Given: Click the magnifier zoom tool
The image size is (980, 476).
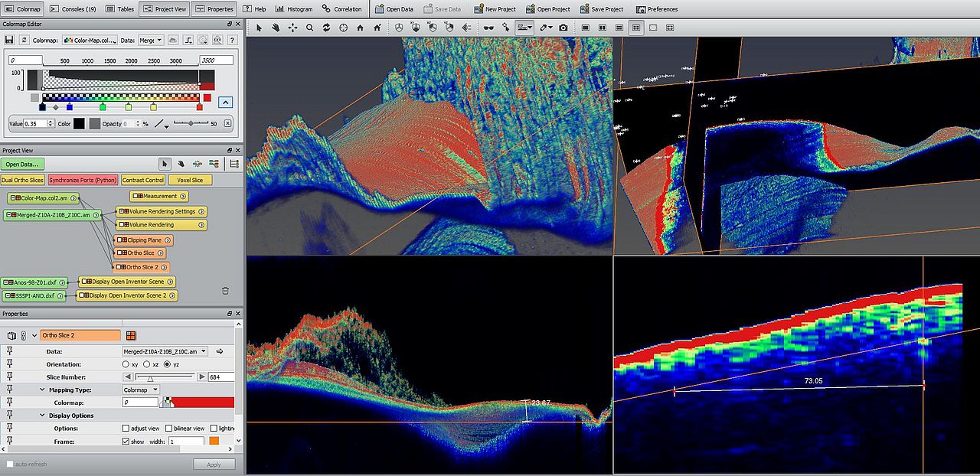Looking at the screenshot, I should tap(310, 28).
